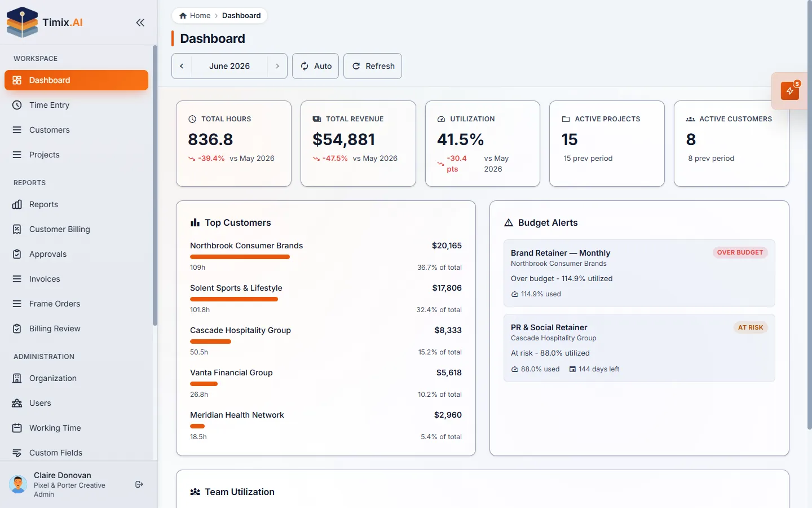Select Meridian Health Network row
The width and height of the screenshot is (812, 508).
(326, 426)
